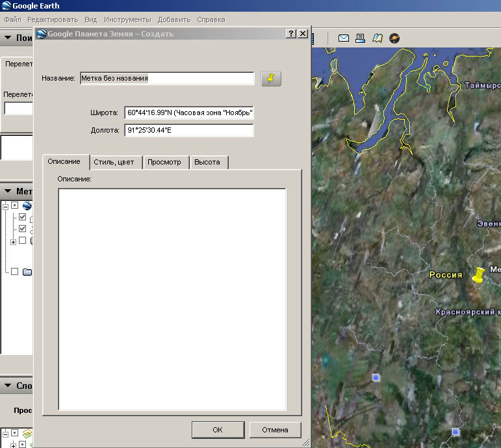Viewport: 501px width, 448px height.
Task: Collapse the top-level places tree node
Action: click(5, 205)
